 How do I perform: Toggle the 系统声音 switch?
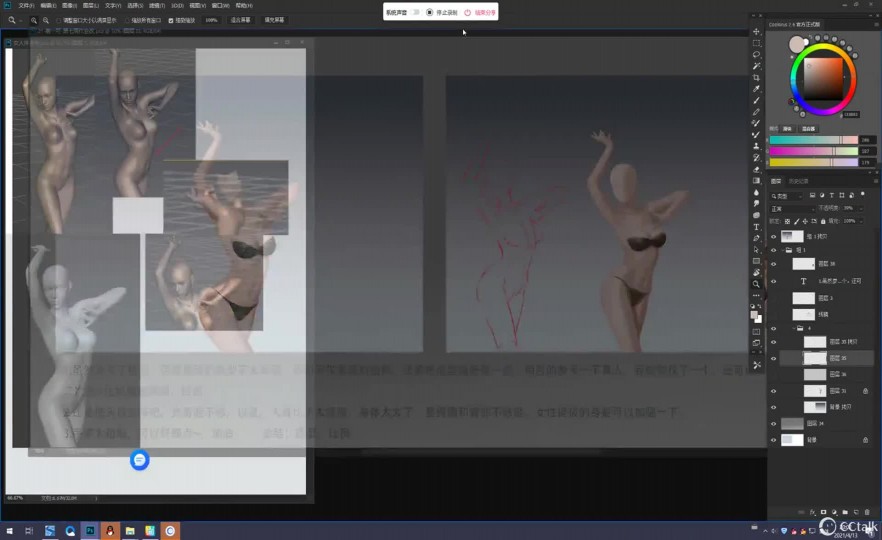tap(416, 12)
